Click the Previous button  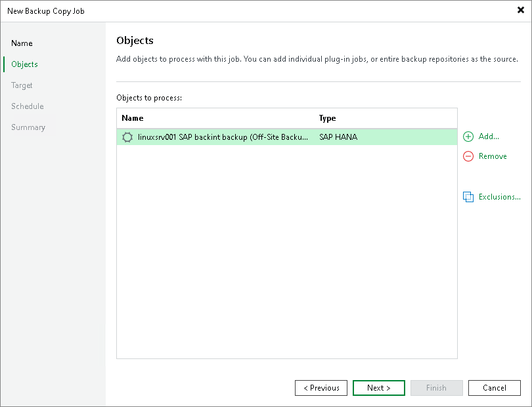(x=321, y=387)
